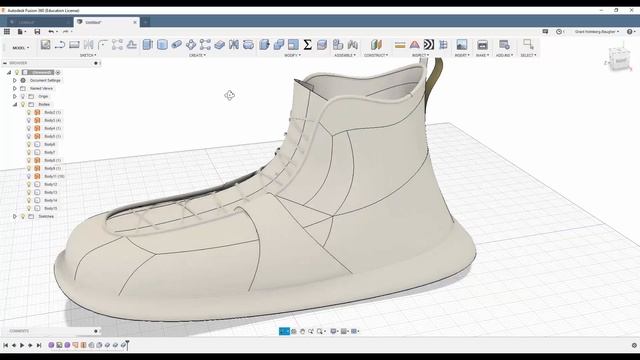This screenshot has height=360, width=640.
Task: Select the Measure tool
Action: pos(400,44)
